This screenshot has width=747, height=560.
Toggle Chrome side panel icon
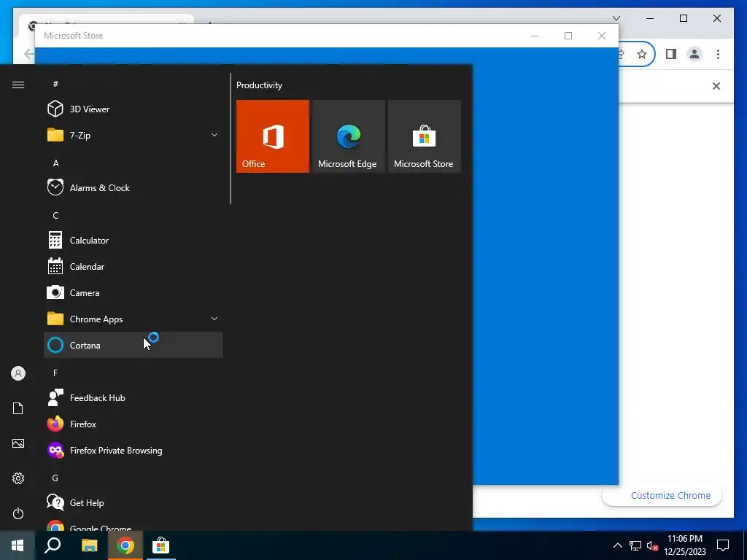tap(671, 54)
